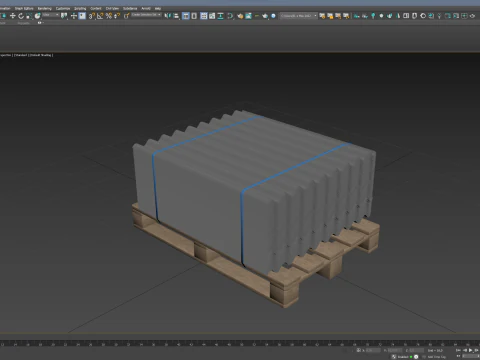This screenshot has width=480, height=360.
Task: Toggle the Scene Explorer button
Action: point(186,16)
